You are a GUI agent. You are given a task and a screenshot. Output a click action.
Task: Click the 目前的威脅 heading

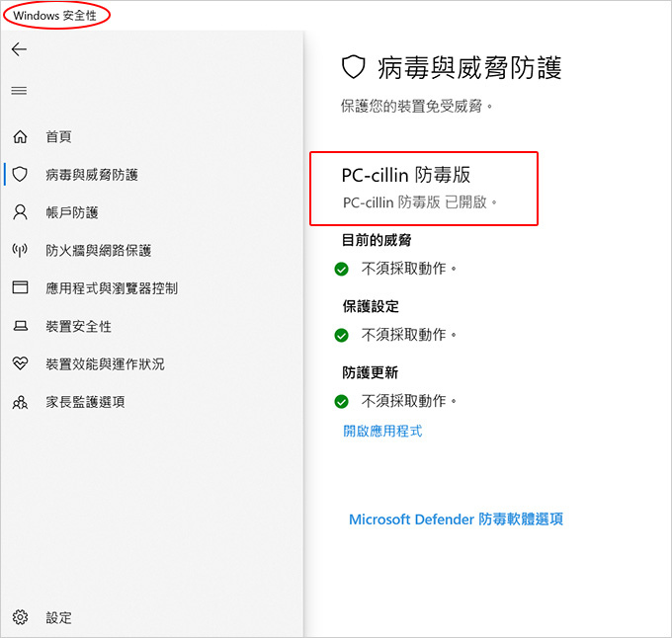(x=377, y=240)
